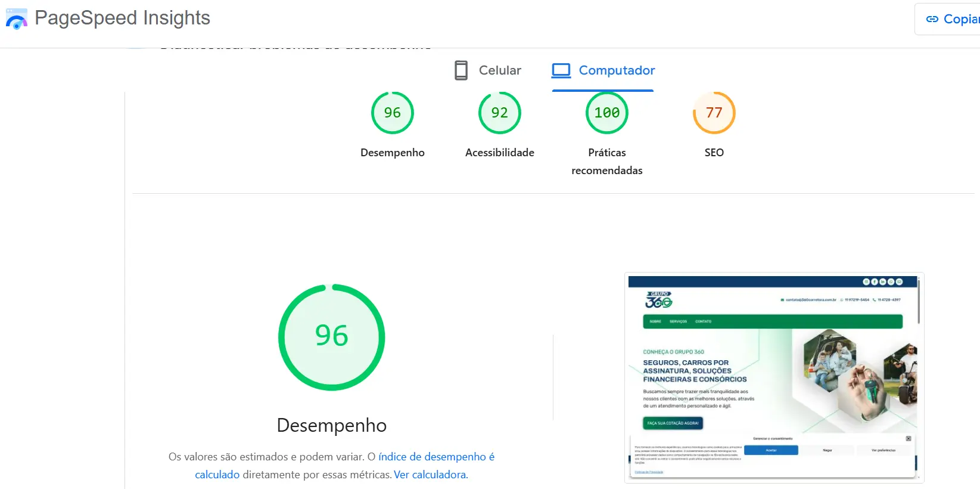Select the 92 Acessibilidade score gauge
The width and height of the screenshot is (980, 489).
[x=499, y=113]
